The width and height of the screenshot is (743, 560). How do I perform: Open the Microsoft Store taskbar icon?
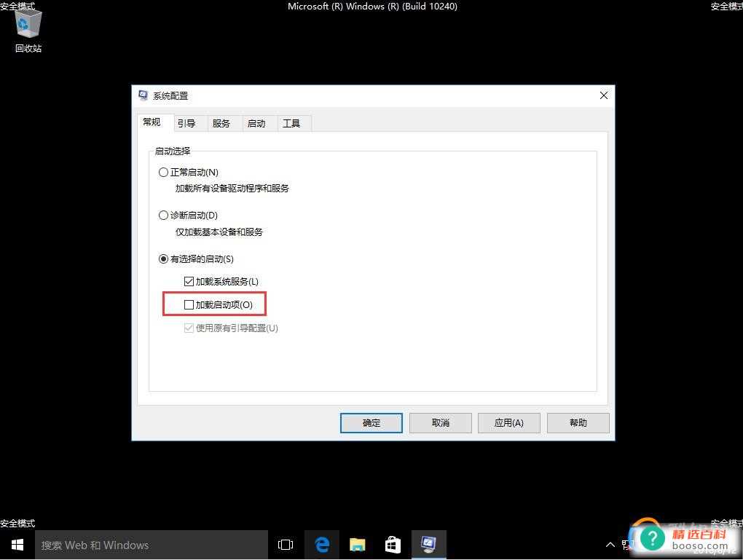(392, 544)
